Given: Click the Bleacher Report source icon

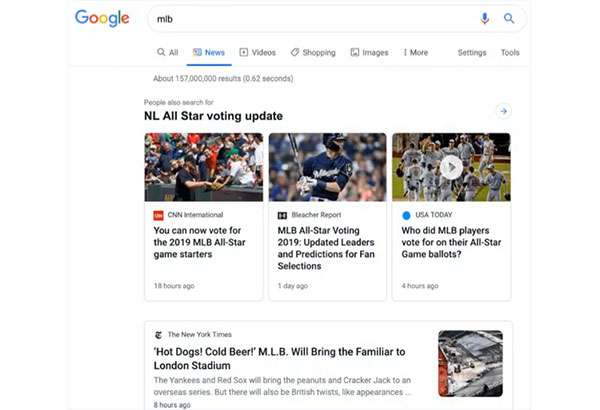Looking at the screenshot, I should (282, 215).
